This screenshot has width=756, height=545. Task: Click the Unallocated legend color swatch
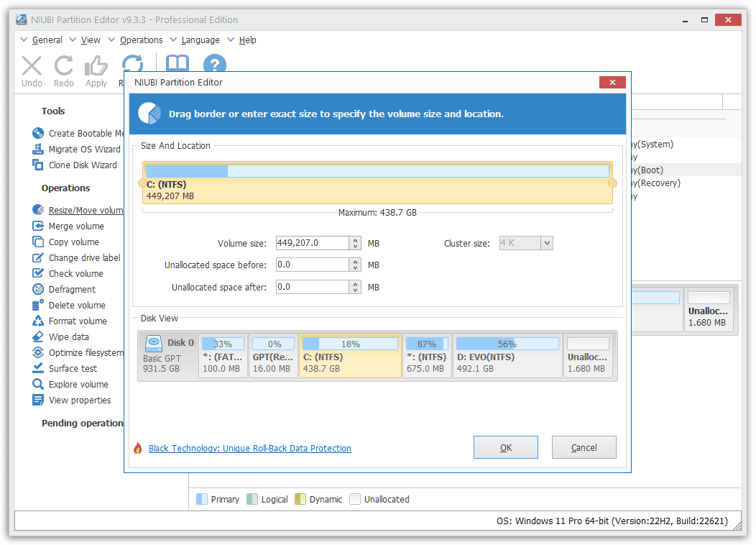(x=355, y=499)
